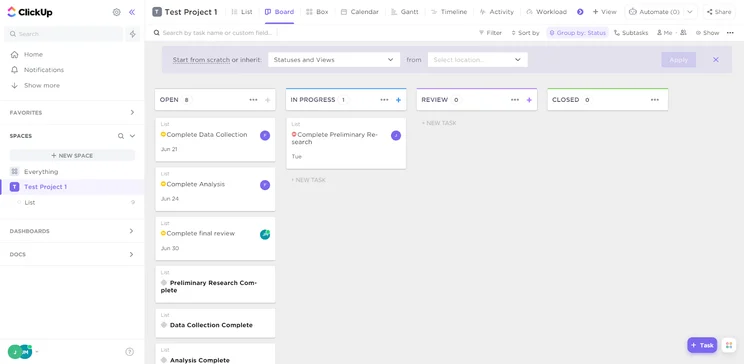Screen dimensions: 744x364
Task: Click the ClickUp logo
Action: [30, 12]
